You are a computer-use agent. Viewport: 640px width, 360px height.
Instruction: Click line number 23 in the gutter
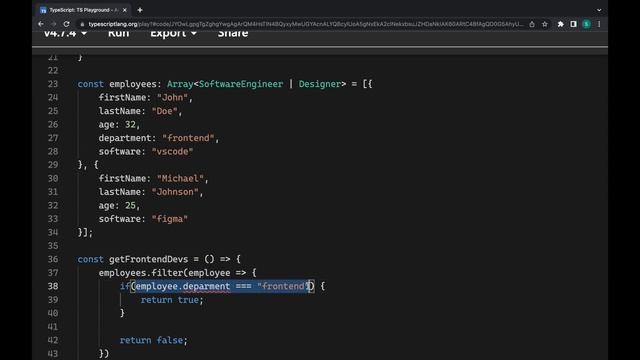point(53,84)
